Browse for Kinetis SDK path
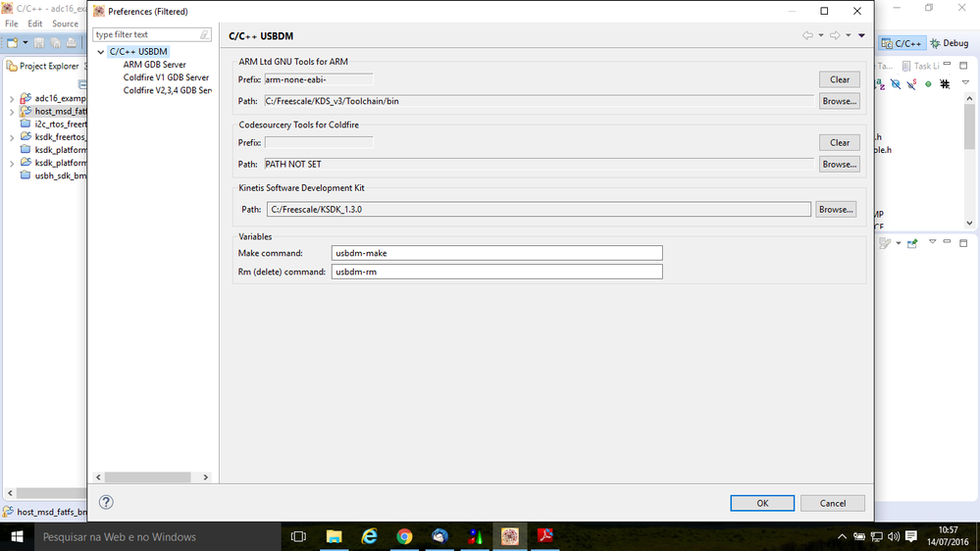 click(x=836, y=209)
